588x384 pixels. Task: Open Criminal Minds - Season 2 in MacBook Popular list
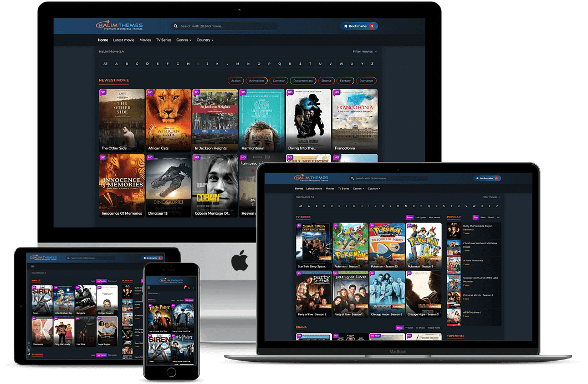pos(473,299)
